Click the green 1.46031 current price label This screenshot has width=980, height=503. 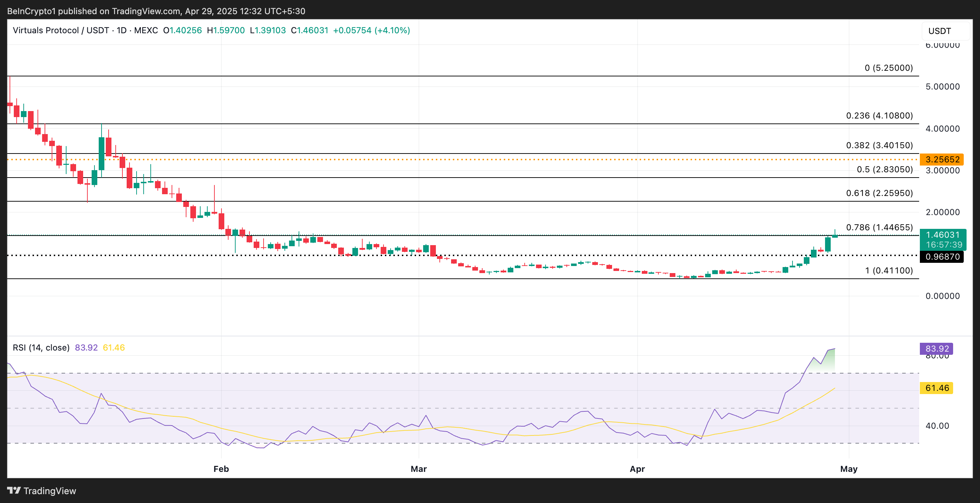point(943,235)
